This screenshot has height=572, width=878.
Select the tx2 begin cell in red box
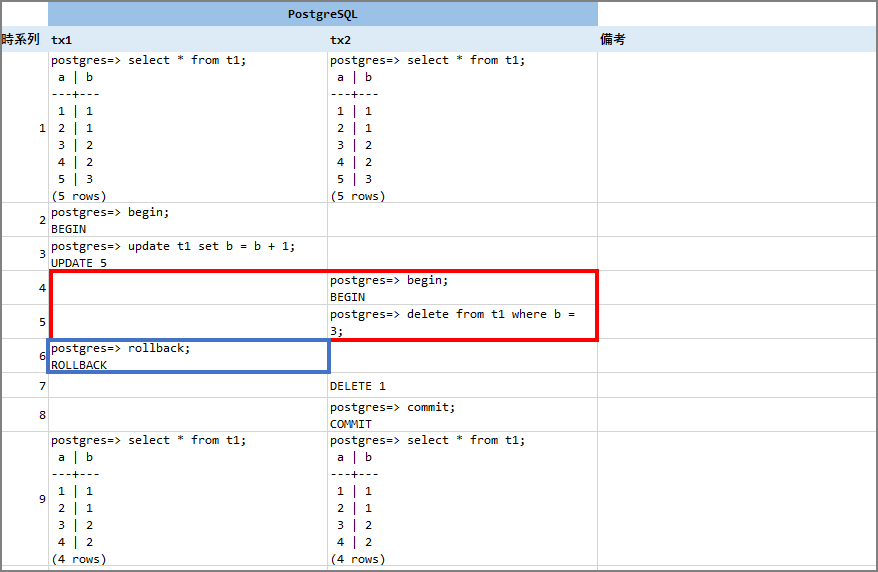click(x=462, y=288)
